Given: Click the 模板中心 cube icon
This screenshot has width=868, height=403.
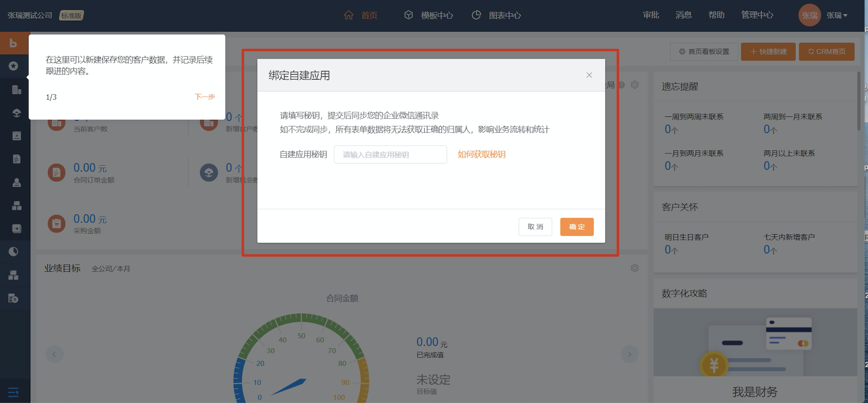Looking at the screenshot, I should (408, 15).
